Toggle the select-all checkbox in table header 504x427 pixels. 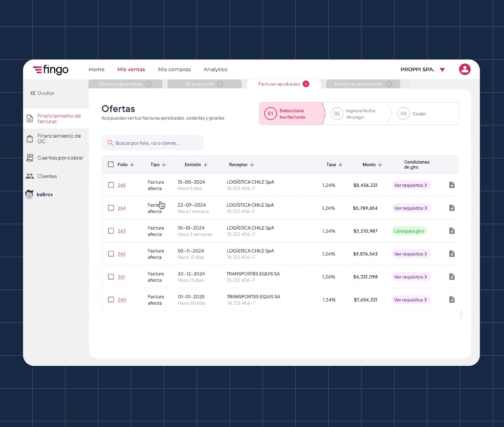111,164
